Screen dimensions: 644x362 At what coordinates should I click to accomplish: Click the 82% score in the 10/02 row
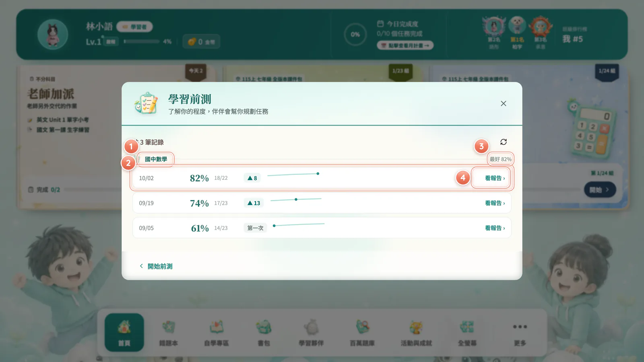(x=199, y=178)
